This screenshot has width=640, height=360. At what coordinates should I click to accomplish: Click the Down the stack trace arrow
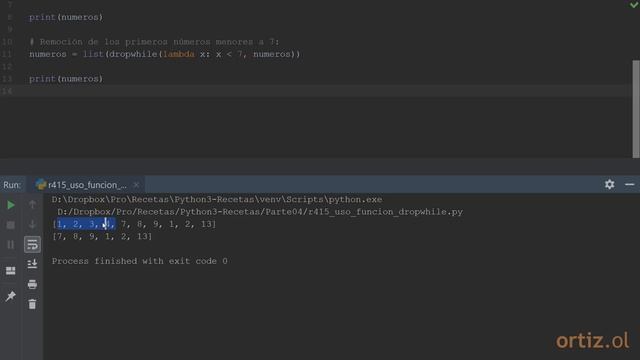pyautogui.click(x=32, y=224)
